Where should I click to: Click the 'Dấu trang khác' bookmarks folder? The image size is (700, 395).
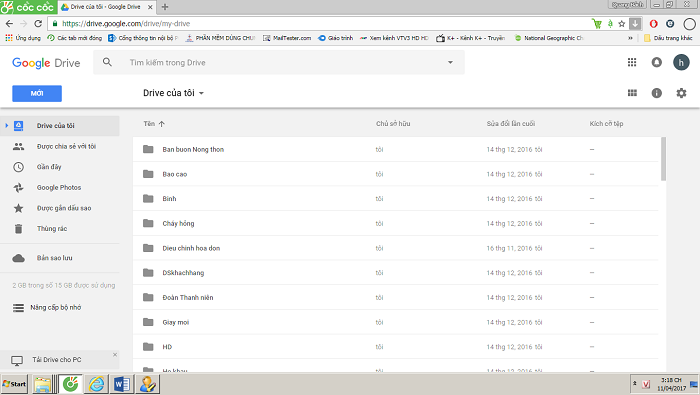pyautogui.click(x=668, y=38)
